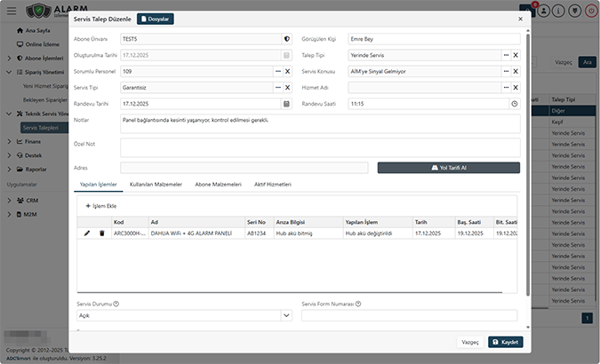Click the Yol Tarifi Al button
This screenshot has width=600, height=364.
(x=448, y=168)
